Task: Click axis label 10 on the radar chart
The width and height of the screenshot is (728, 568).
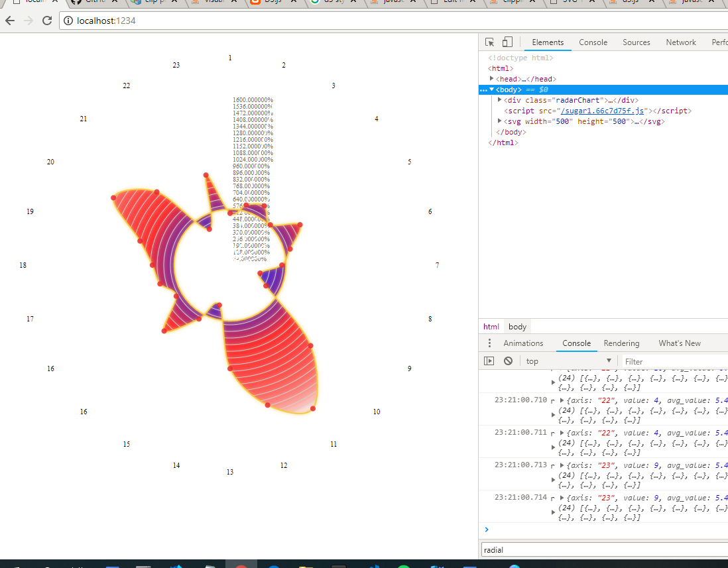Action: click(x=377, y=412)
